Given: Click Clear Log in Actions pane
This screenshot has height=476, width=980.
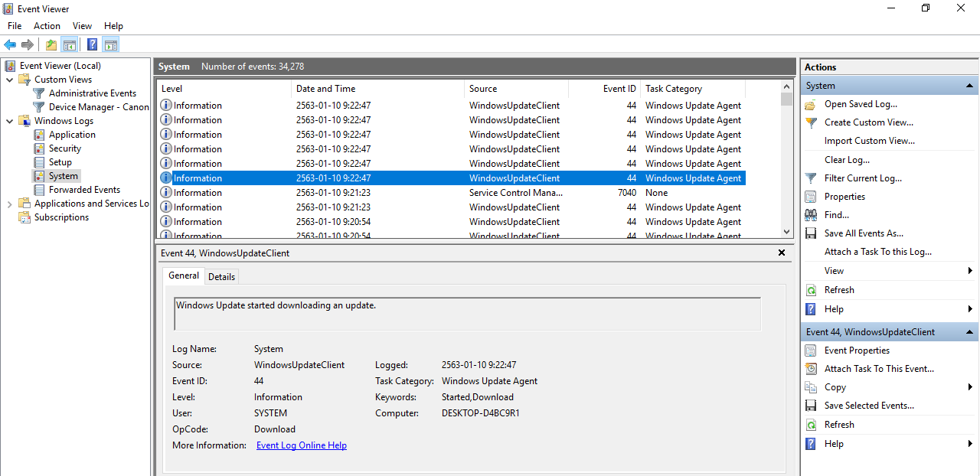Looking at the screenshot, I should tap(847, 160).
